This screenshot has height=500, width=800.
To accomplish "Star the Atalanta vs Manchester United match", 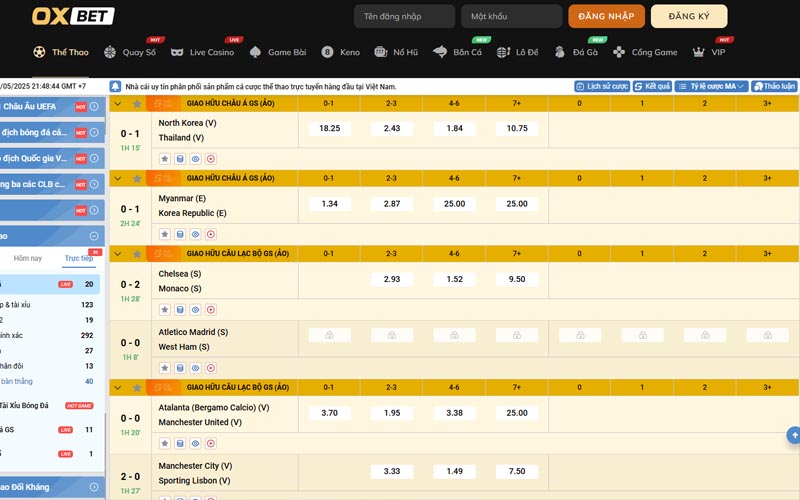I will [164, 443].
